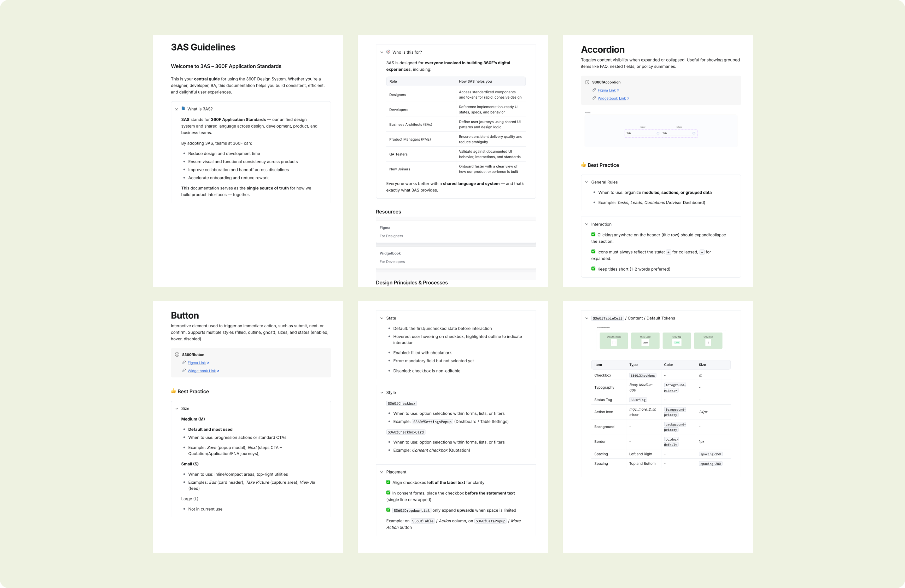Click the chain icon next to Button Widgetbook Link
The image size is (905, 588).
[x=184, y=371]
